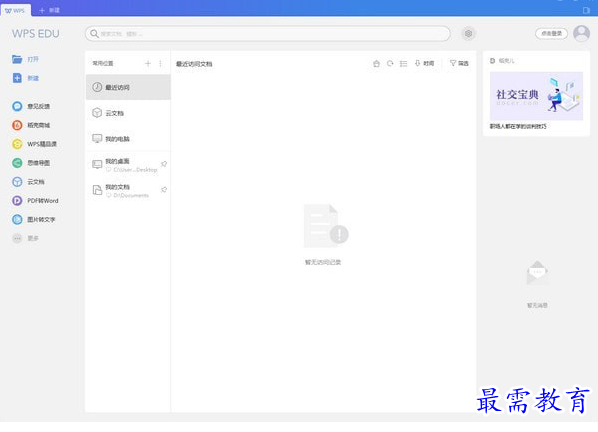Open 云文档 in the left app sidebar
The image size is (598, 432).
pos(28,182)
